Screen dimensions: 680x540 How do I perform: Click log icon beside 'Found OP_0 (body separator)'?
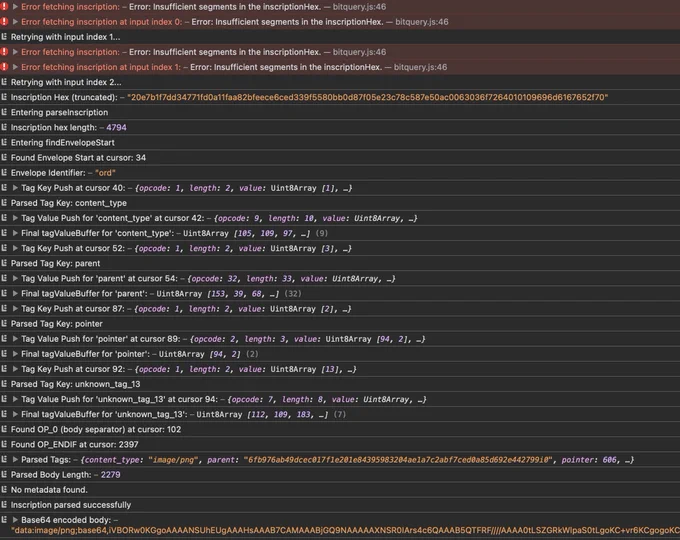pyautogui.click(x=4, y=429)
